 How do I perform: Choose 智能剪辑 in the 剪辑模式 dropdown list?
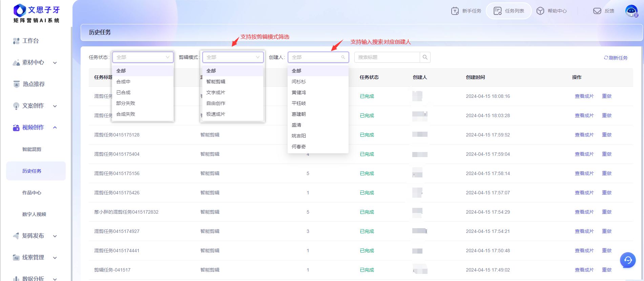(x=233, y=82)
